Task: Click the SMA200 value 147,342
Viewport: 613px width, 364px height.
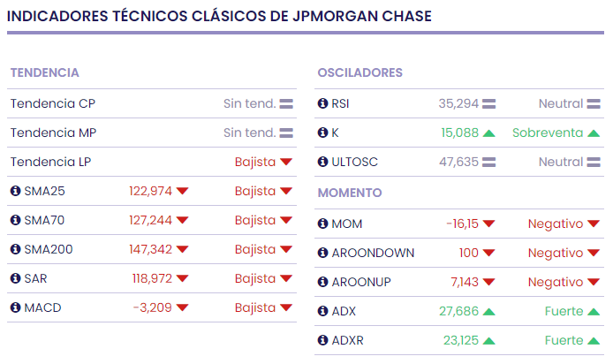Action: (x=150, y=249)
